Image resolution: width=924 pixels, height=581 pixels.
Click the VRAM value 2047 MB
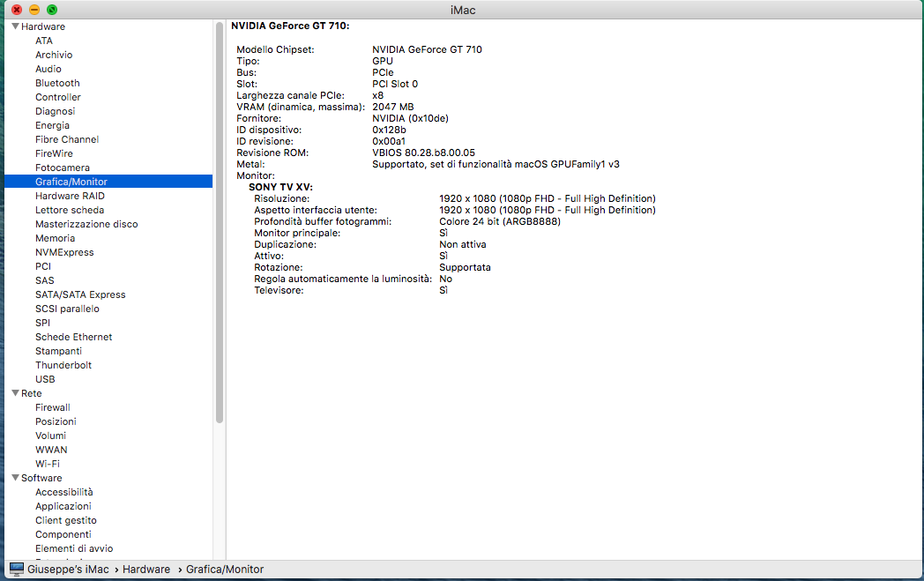[x=393, y=107]
